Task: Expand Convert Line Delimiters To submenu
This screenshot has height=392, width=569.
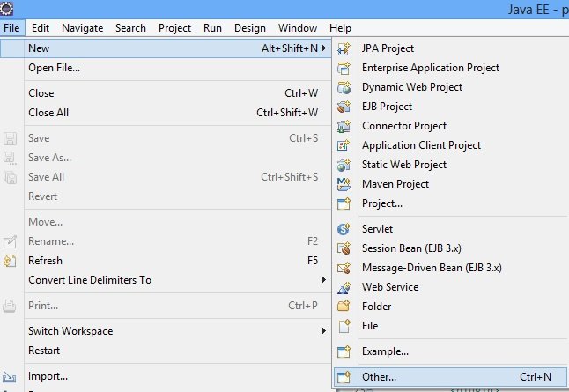Action: (x=323, y=279)
